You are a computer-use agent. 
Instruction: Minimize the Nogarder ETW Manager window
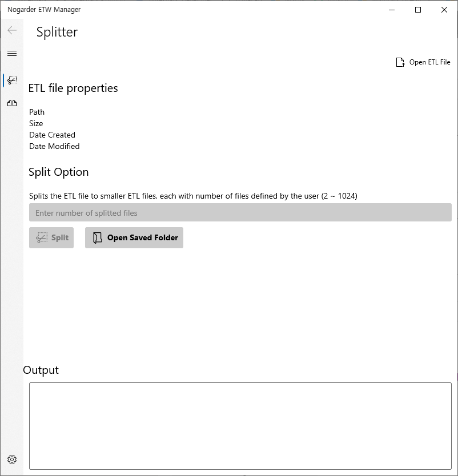coord(392,10)
